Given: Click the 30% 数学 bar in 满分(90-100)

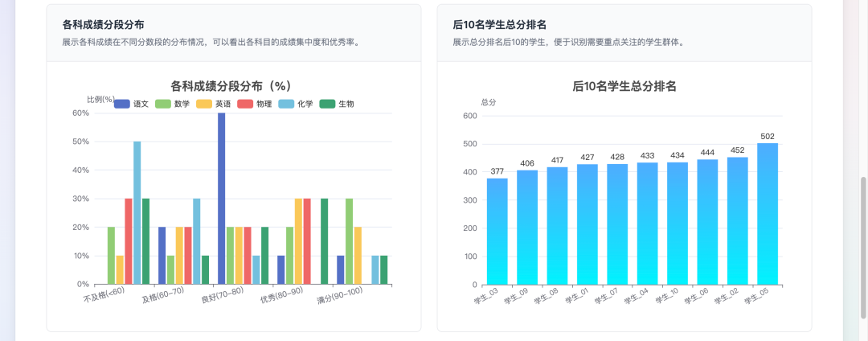Looking at the screenshot, I should [x=350, y=241].
